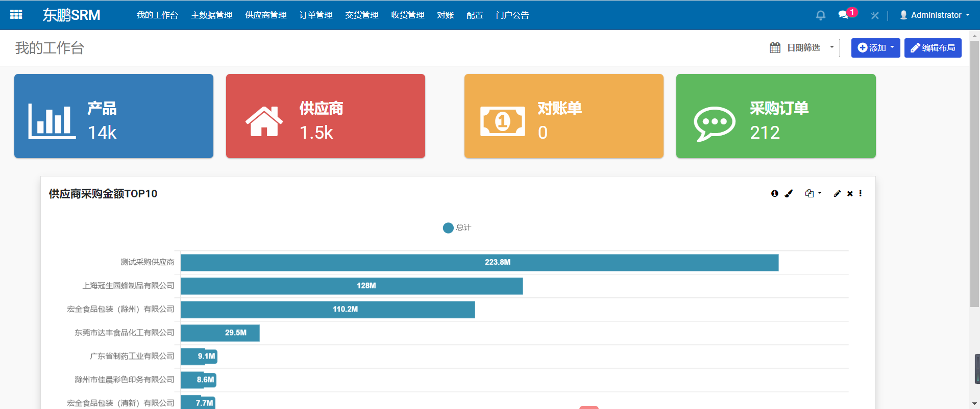Screen dimensions: 980x409
Task: Click the 供应商采购金额TOP10 chart title
Action: [103, 194]
